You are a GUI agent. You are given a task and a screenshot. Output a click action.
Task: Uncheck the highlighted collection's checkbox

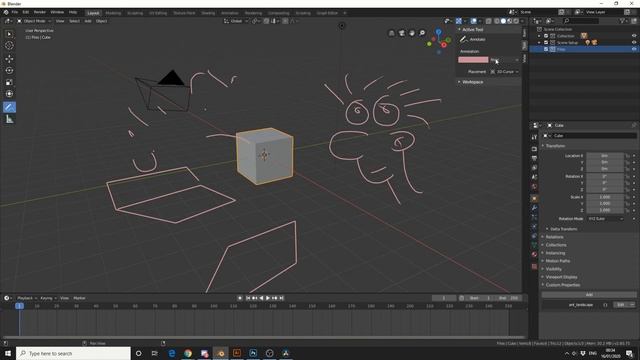pyautogui.click(x=546, y=49)
